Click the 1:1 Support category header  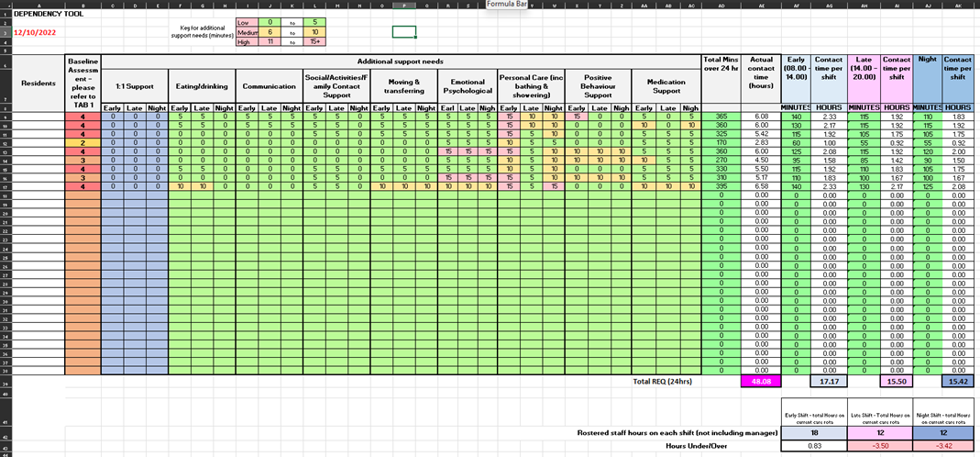point(134,86)
